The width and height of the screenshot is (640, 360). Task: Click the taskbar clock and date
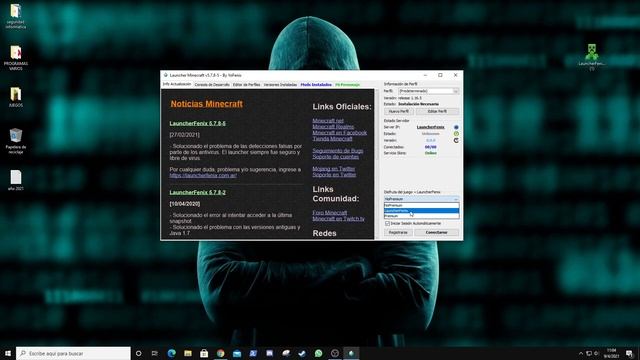(611, 353)
